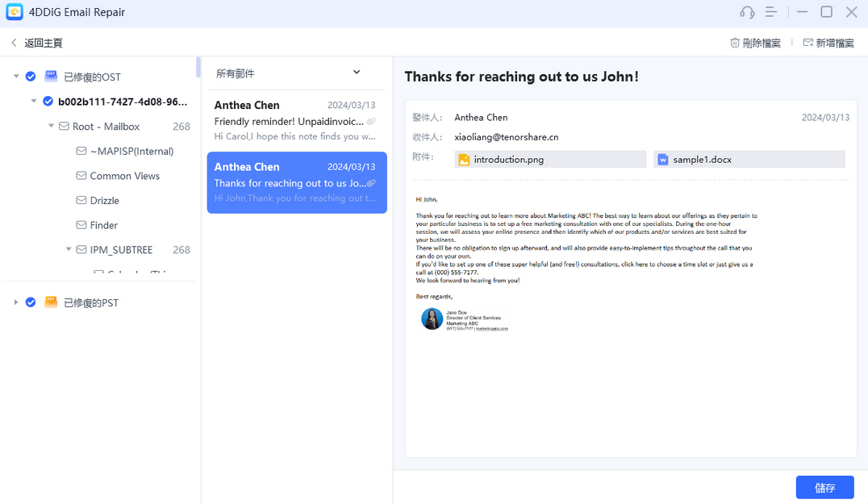This screenshot has height=504, width=868.
Task: Click the 4DDiG Email Repair app logo
Action: tap(15, 11)
